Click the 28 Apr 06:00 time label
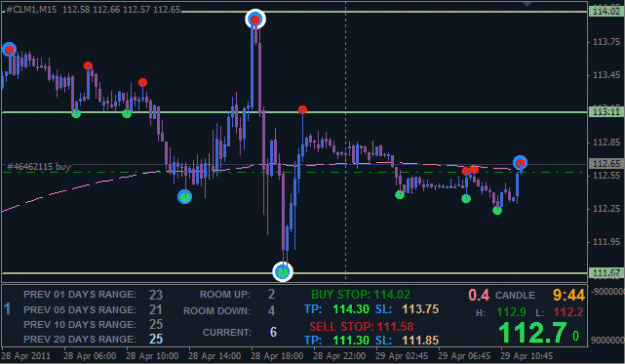Viewport: 625px width, 364px height. (90, 356)
